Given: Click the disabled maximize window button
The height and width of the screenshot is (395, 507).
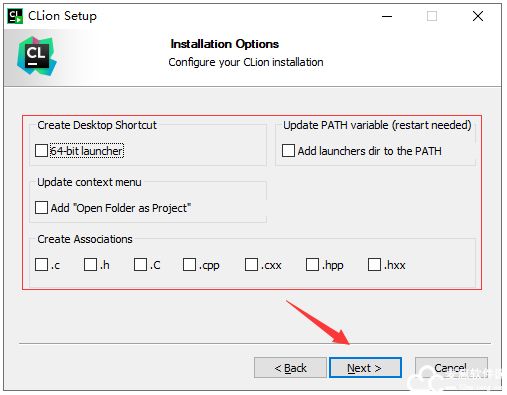Looking at the screenshot, I should (x=432, y=16).
